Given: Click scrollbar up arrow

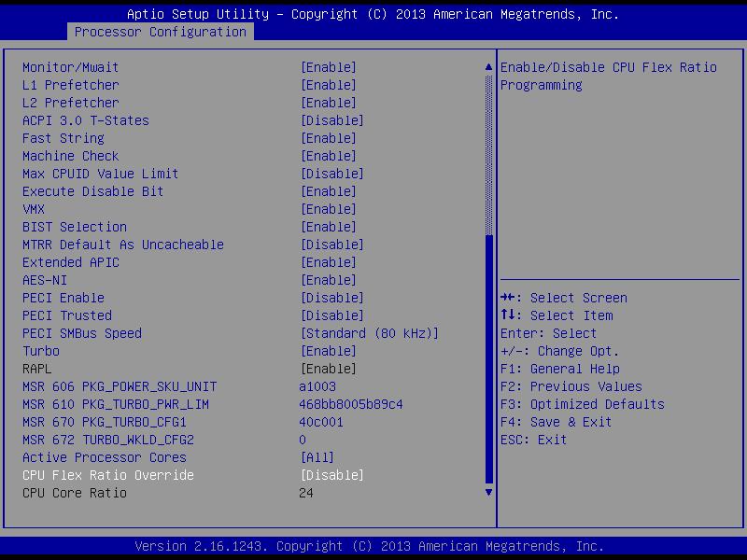Looking at the screenshot, I should click(x=488, y=67).
